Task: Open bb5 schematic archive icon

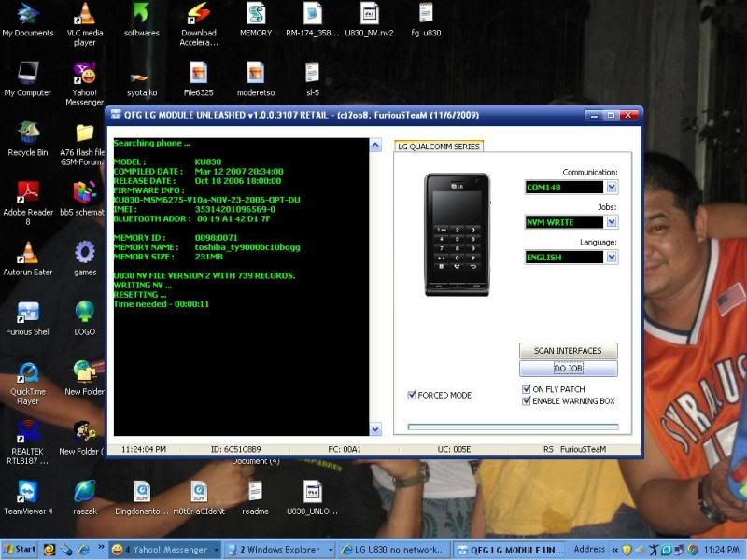Action: [83, 199]
